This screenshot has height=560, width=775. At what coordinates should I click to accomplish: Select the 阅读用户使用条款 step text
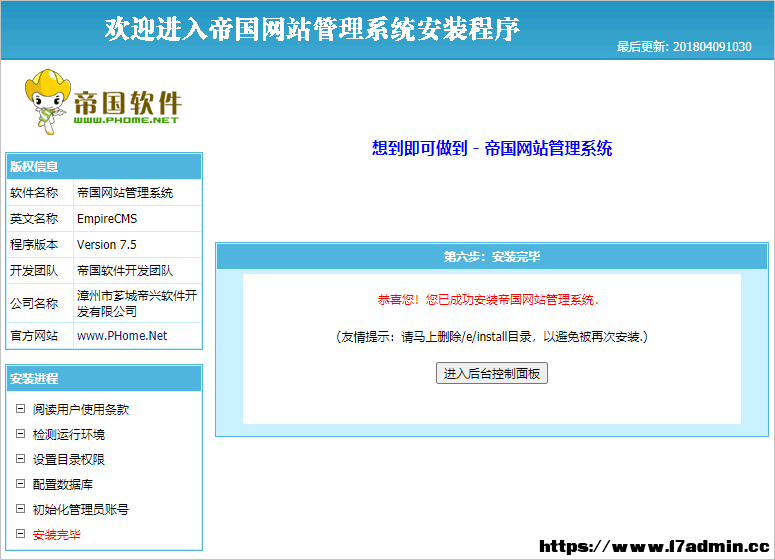pos(81,409)
